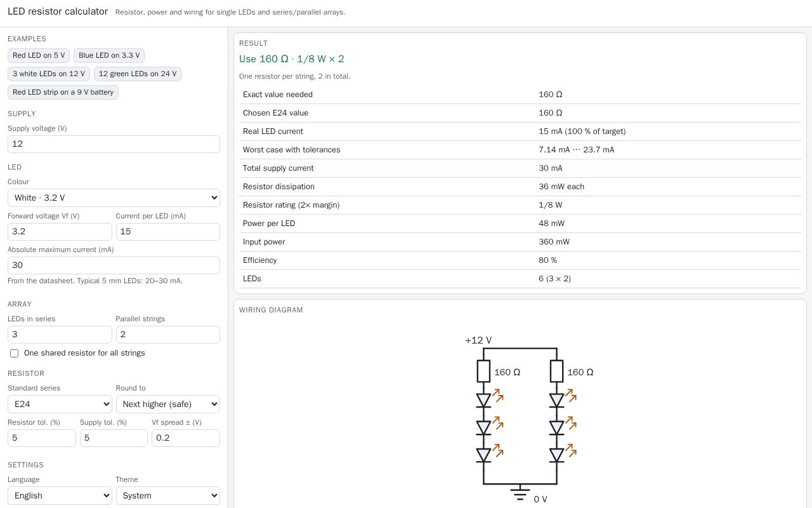Click the Forward voltage Vf field

[x=60, y=232]
